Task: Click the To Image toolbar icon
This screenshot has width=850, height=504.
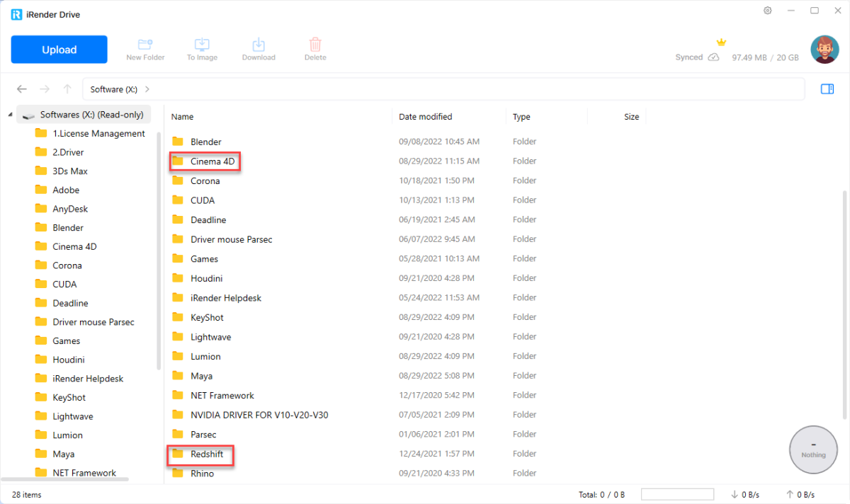Action: click(x=202, y=45)
